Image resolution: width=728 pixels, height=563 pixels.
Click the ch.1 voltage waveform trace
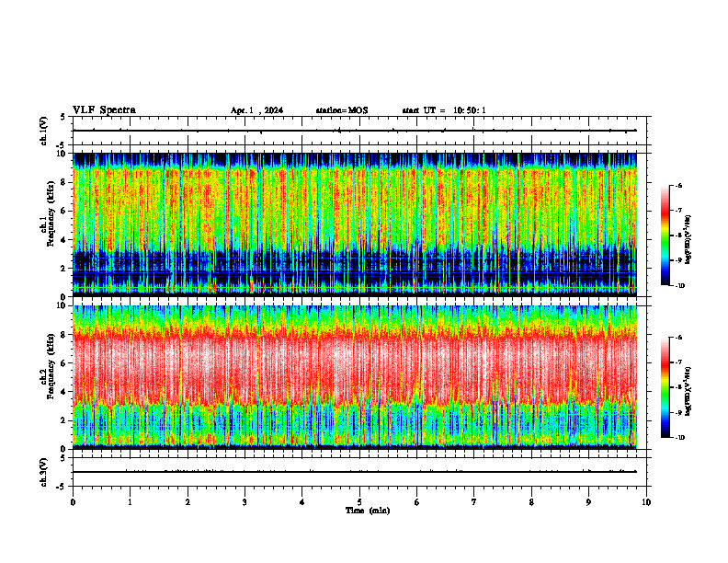point(355,131)
